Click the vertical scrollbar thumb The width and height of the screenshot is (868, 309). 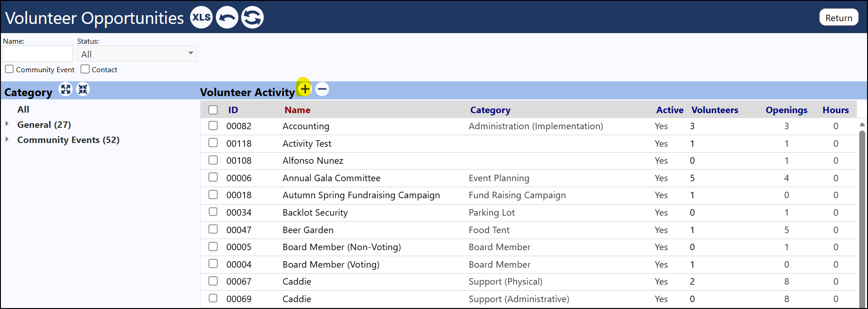pos(862,216)
